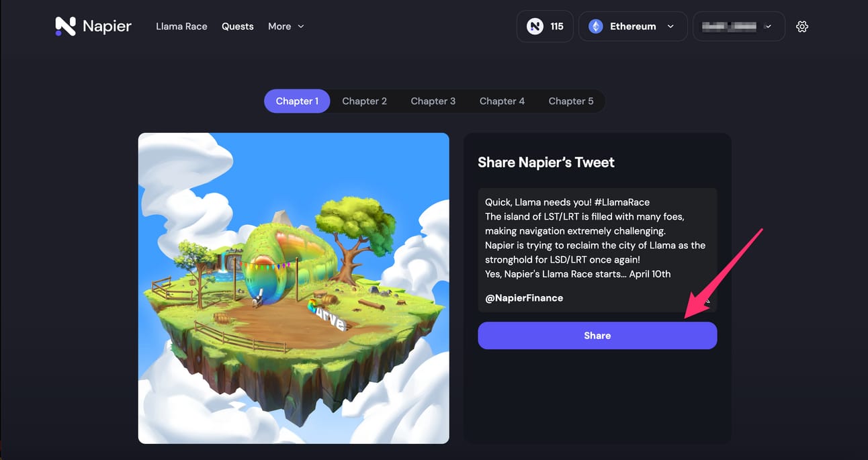Screen dimensions: 868x460
Task: Switch to the Chapter 3 tab
Action: (x=433, y=101)
